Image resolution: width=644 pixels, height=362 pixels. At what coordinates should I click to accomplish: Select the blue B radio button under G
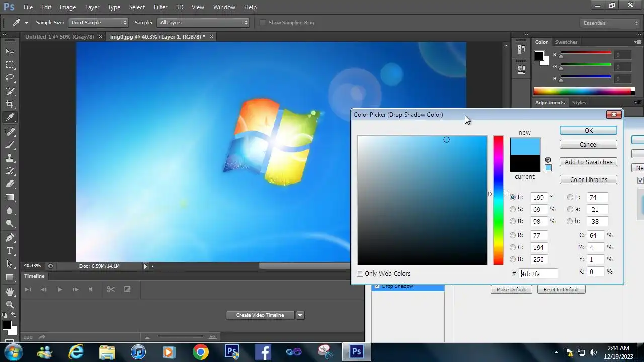pyautogui.click(x=513, y=259)
